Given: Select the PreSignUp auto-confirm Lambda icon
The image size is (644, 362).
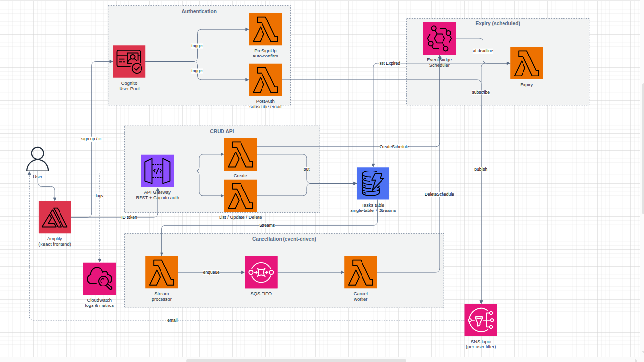Looking at the screenshot, I should (265, 29).
